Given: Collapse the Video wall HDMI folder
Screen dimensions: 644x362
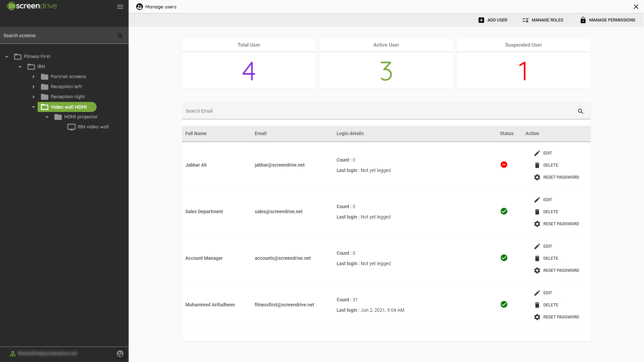Looking at the screenshot, I should [34, 107].
